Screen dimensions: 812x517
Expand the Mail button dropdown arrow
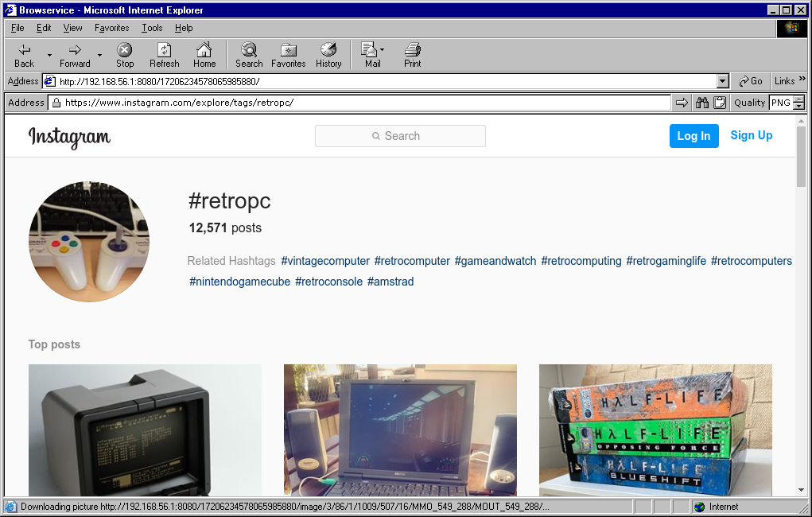[x=383, y=50]
